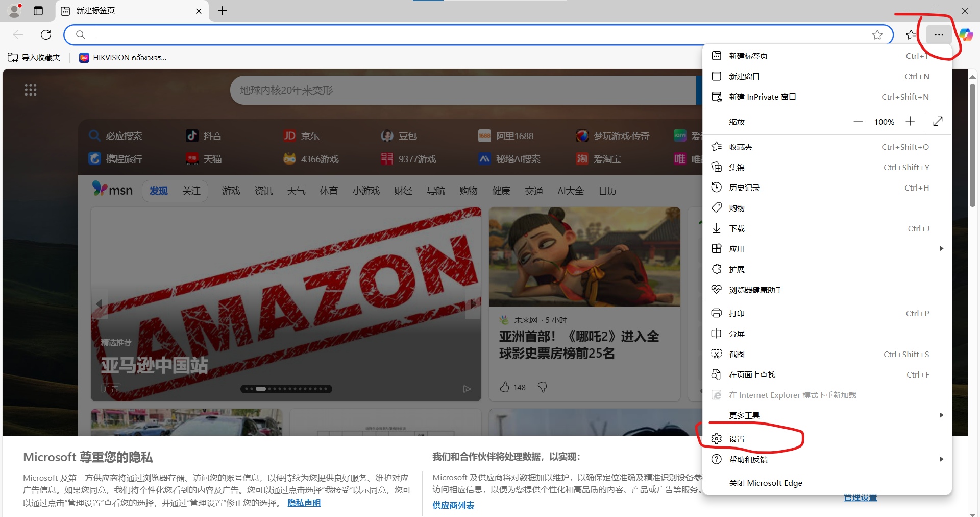The image size is (980, 517).
Task: Expand the 应用 submenu
Action: click(x=827, y=249)
